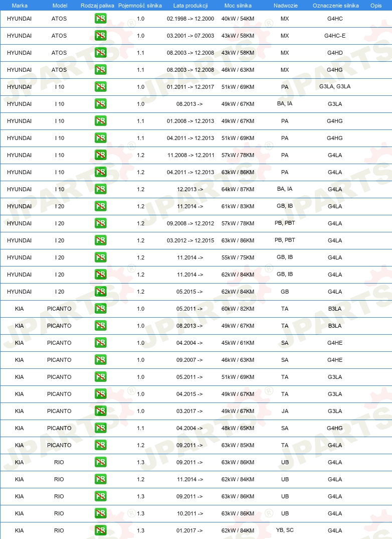392x539 pixels.
Task: Click fuel icon in Rio 01.2017 YB, SC row
Action: click(x=101, y=530)
